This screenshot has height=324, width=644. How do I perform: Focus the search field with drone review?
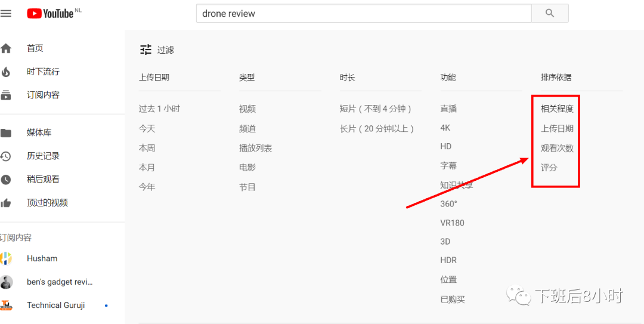(x=364, y=13)
